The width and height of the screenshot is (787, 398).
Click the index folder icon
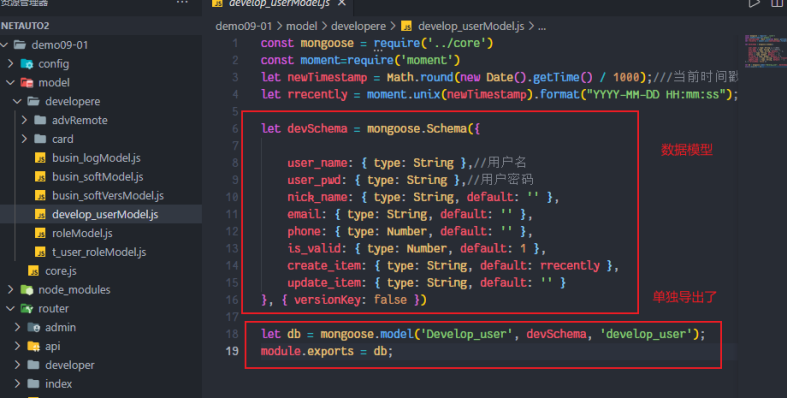click(34, 384)
